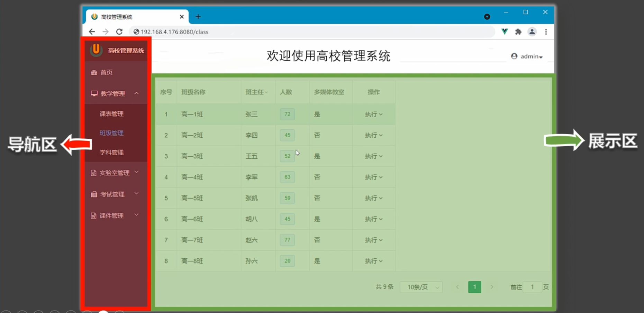The height and width of the screenshot is (313, 644).
Task: Open 执行 dropdown for 高一2班
Action: coord(374,135)
